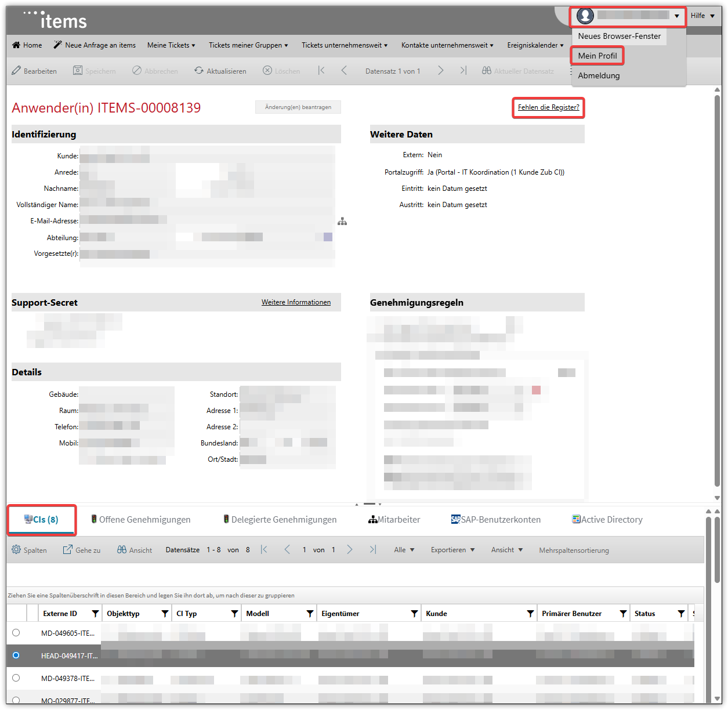Open the Hilfe dropdown menu
728x710 pixels.
click(x=702, y=16)
